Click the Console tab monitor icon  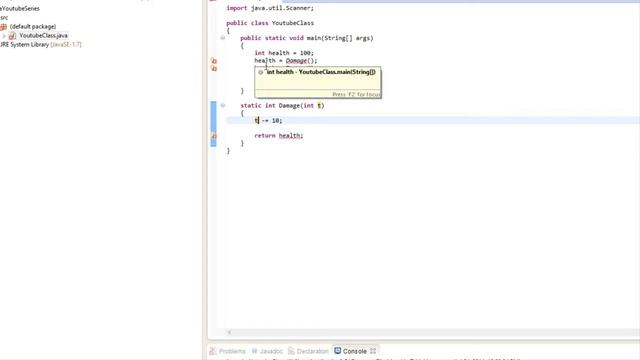click(338, 351)
